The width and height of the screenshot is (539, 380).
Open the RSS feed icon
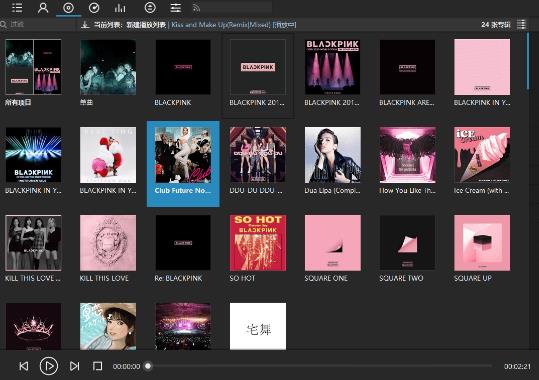click(196, 8)
